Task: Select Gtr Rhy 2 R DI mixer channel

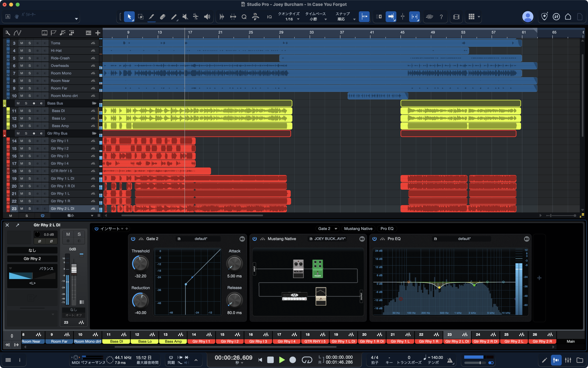Action: [486, 341]
